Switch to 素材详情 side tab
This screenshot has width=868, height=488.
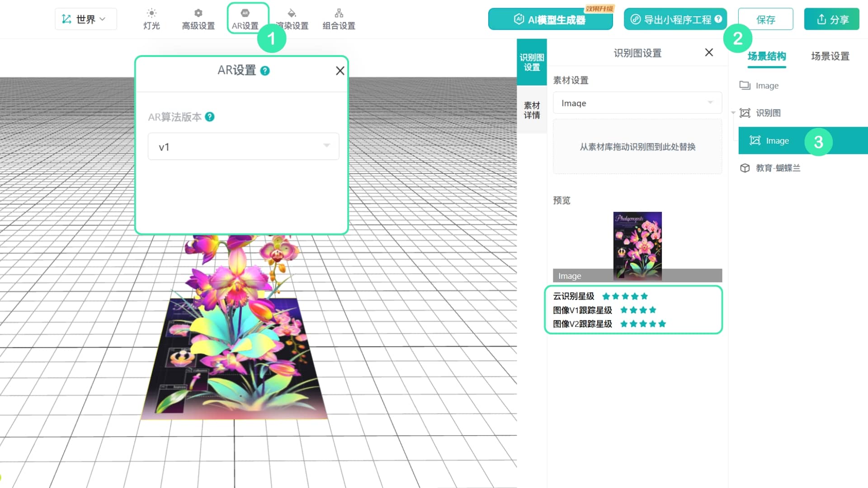click(532, 110)
